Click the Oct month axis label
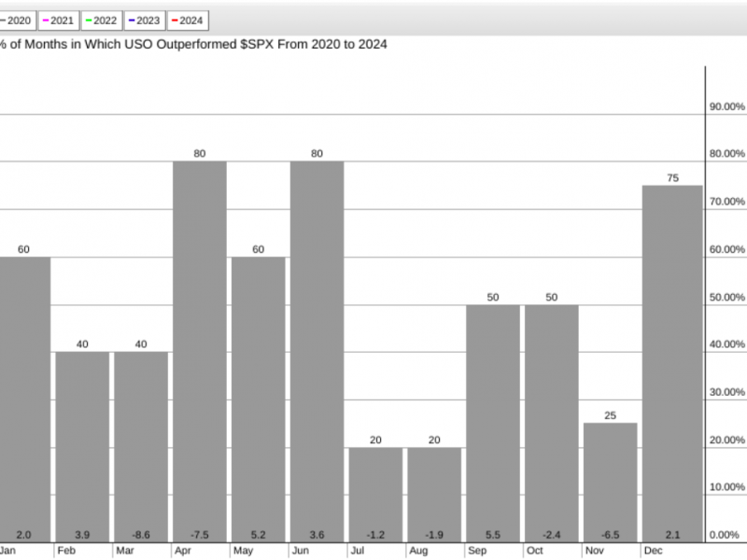Screen dimensions: 747x560 [x=534, y=551]
